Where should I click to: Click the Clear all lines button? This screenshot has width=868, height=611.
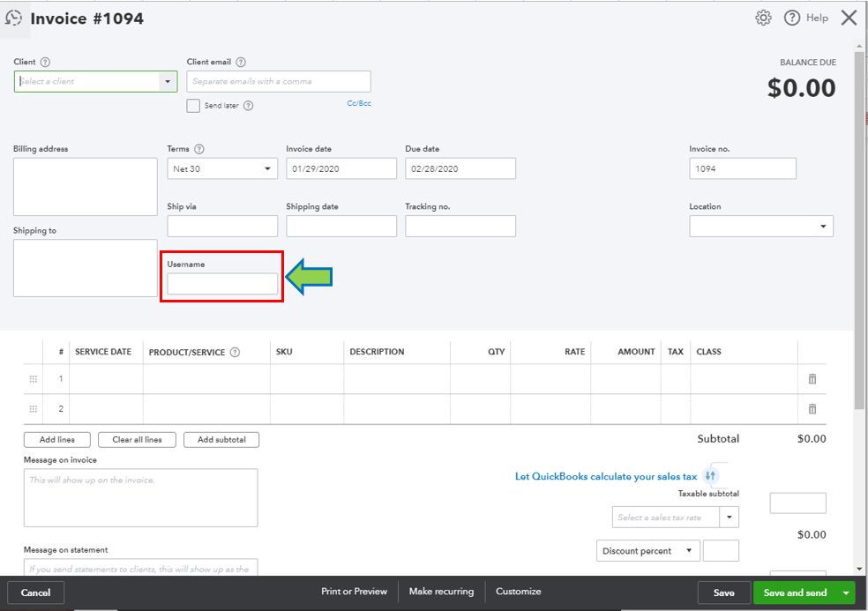[138, 439]
